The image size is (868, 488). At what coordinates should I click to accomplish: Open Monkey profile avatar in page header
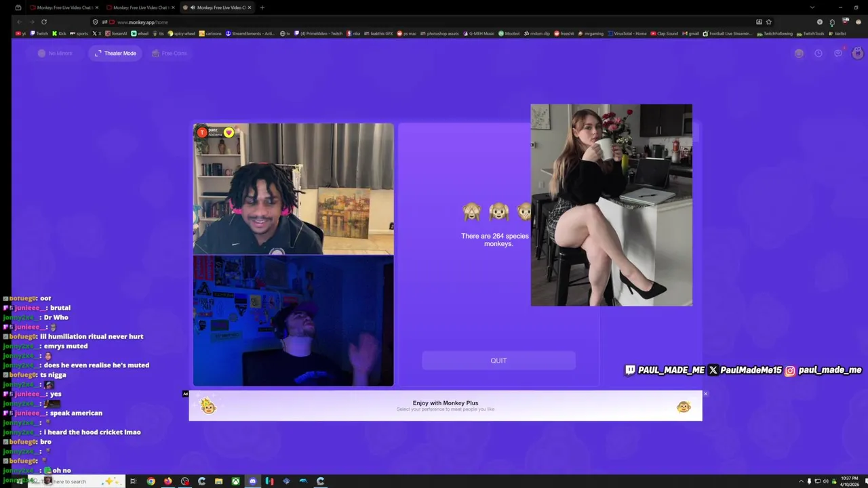[857, 53]
